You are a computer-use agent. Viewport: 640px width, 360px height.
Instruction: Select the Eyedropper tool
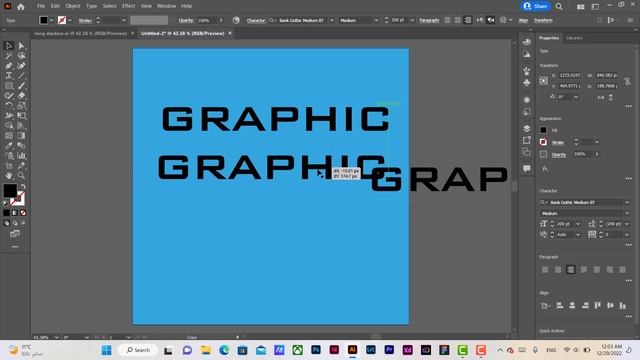pyautogui.click(x=9, y=146)
